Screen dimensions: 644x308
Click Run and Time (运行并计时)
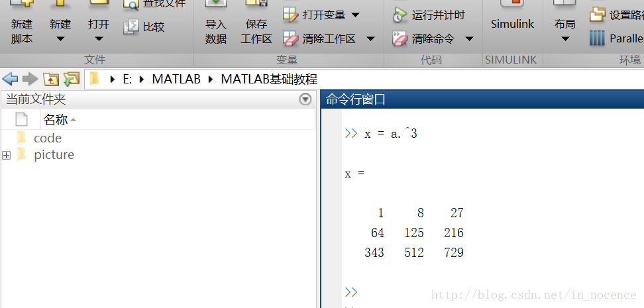429,15
